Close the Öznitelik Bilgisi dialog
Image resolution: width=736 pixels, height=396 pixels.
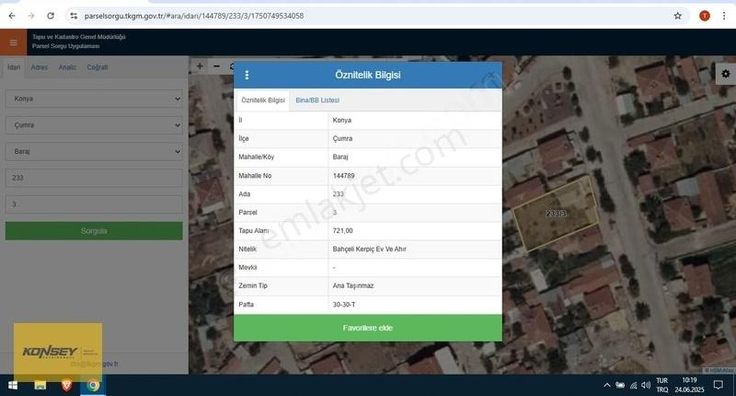pyautogui.click(x=491, y=75)
